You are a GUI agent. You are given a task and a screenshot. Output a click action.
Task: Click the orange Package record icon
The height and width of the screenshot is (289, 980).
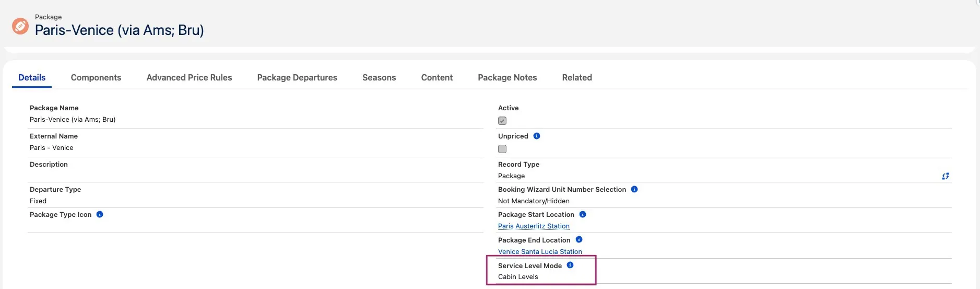point(20,26)
